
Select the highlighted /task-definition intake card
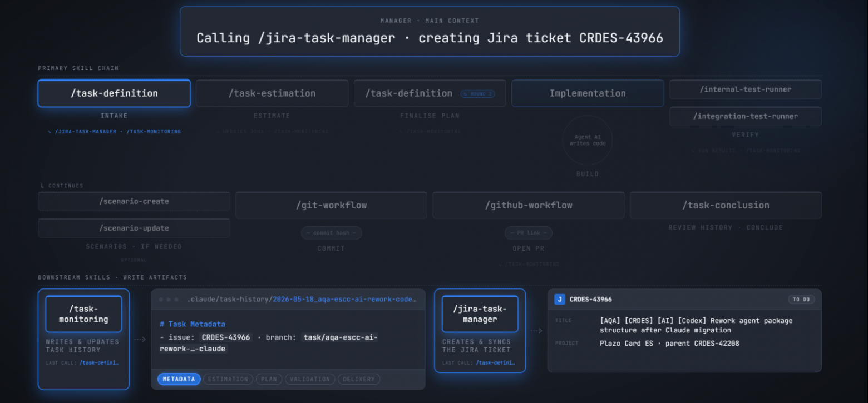coord(114,93)
